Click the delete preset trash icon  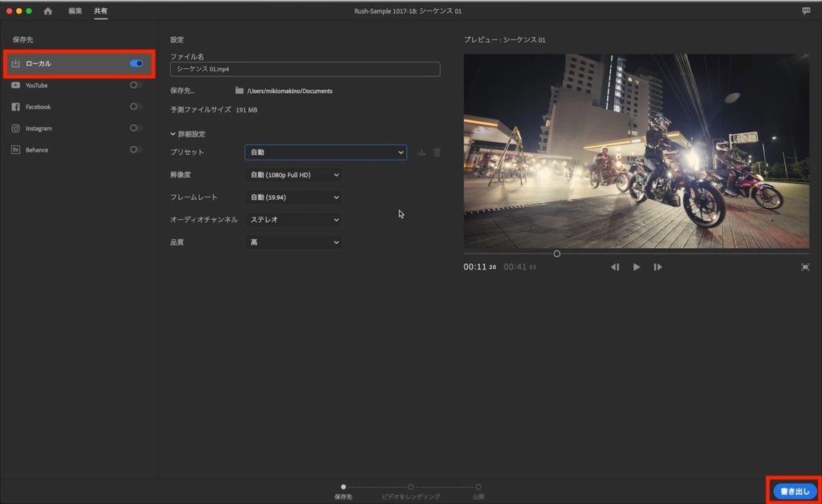[x=437, y=152]
